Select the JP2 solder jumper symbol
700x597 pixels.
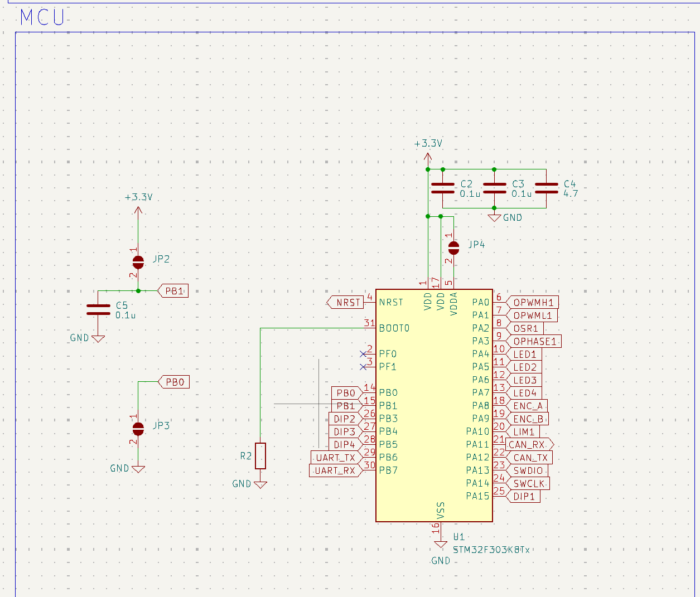[138, 262]
